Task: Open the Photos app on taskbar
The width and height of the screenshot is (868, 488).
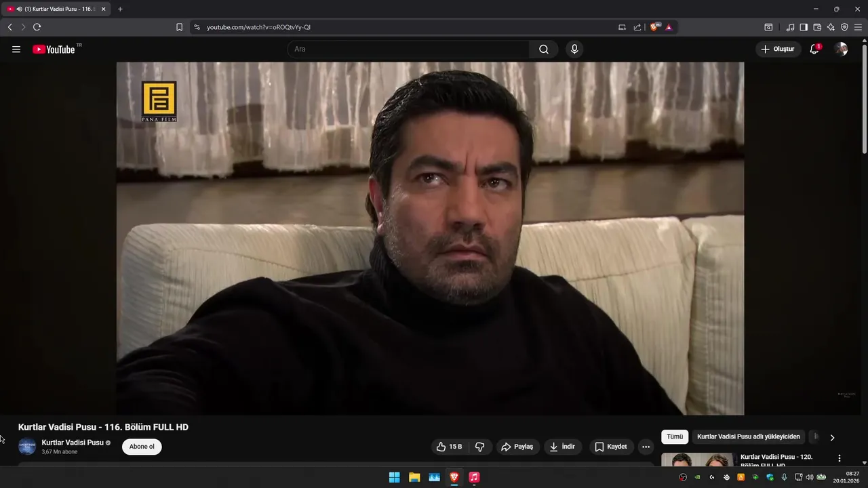Action: pos(434,477)
